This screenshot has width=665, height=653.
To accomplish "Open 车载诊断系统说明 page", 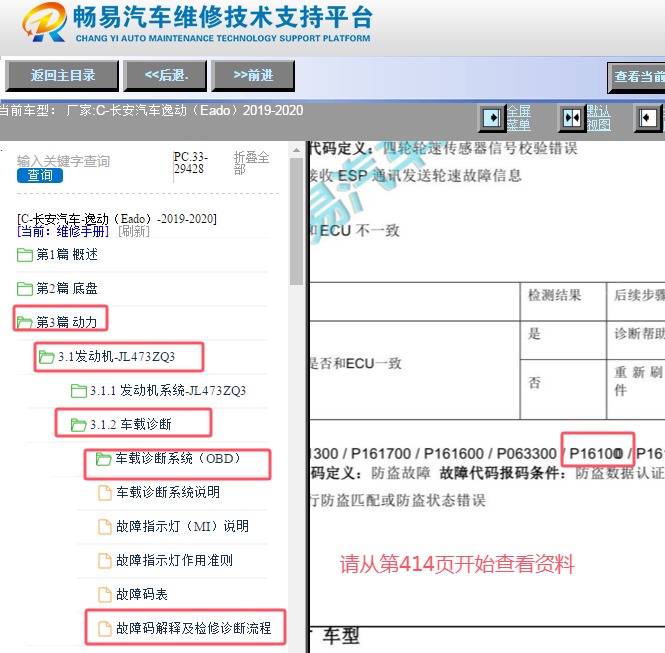I will [168, 492].
